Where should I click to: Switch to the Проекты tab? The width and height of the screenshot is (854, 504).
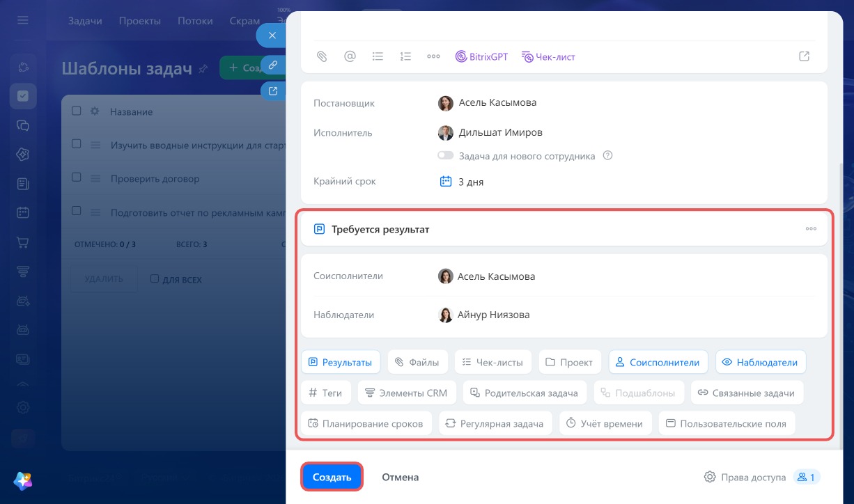(140, 21)
